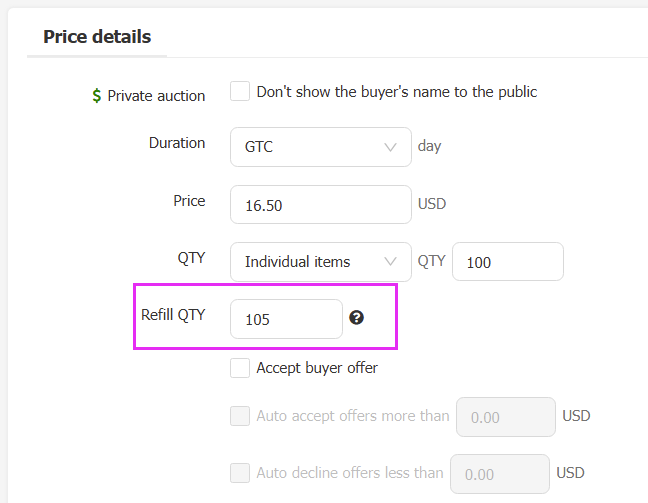
Task: Click the Private auction label text
Action: click(156, 96)
